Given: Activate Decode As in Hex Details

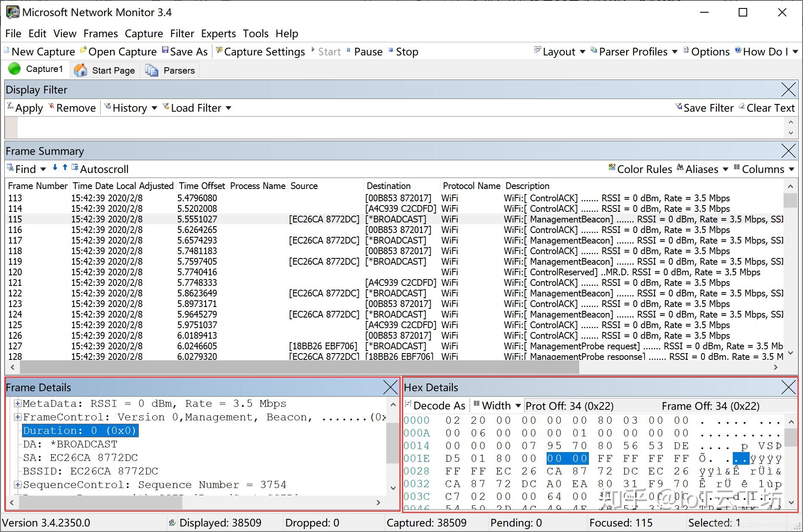Looking at the screenshot, I should pyautogui.click(x=440, y=405).
